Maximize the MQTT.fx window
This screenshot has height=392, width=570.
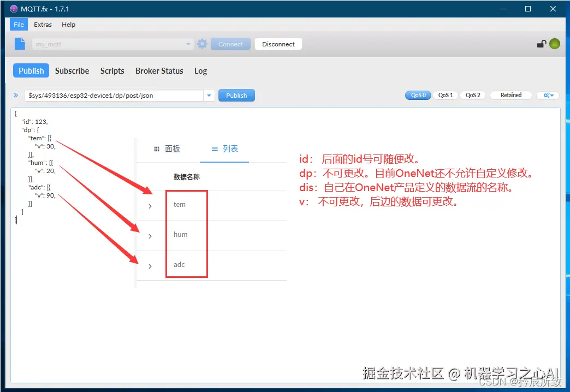coord(528,9)
